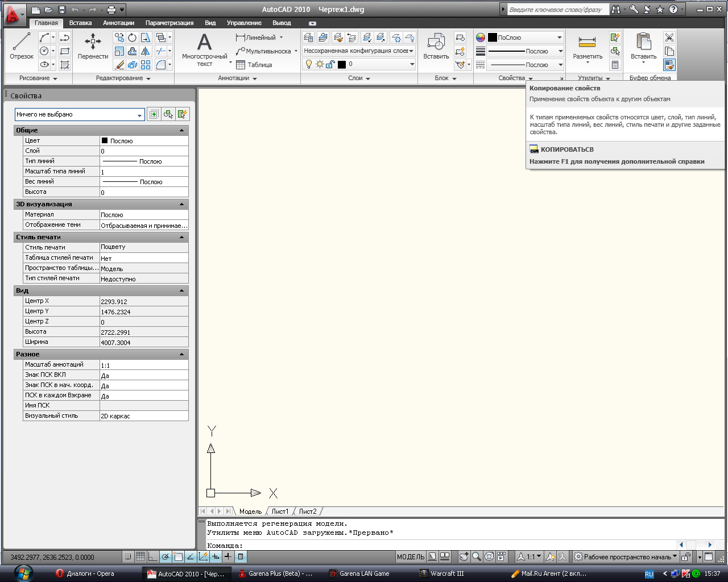The height and width of the screenshot is (582, 728).
Task: Click the black layer 0 color swatch
Action: 342,64
